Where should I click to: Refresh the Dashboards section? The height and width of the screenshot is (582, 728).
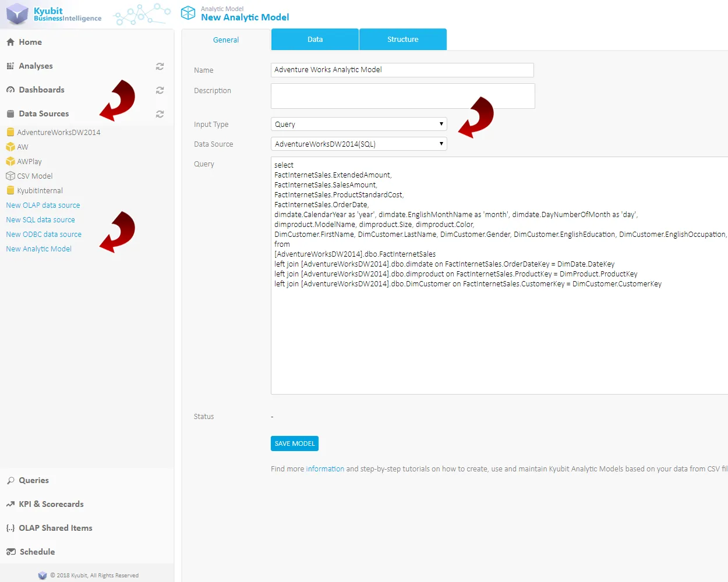(160, 90)
